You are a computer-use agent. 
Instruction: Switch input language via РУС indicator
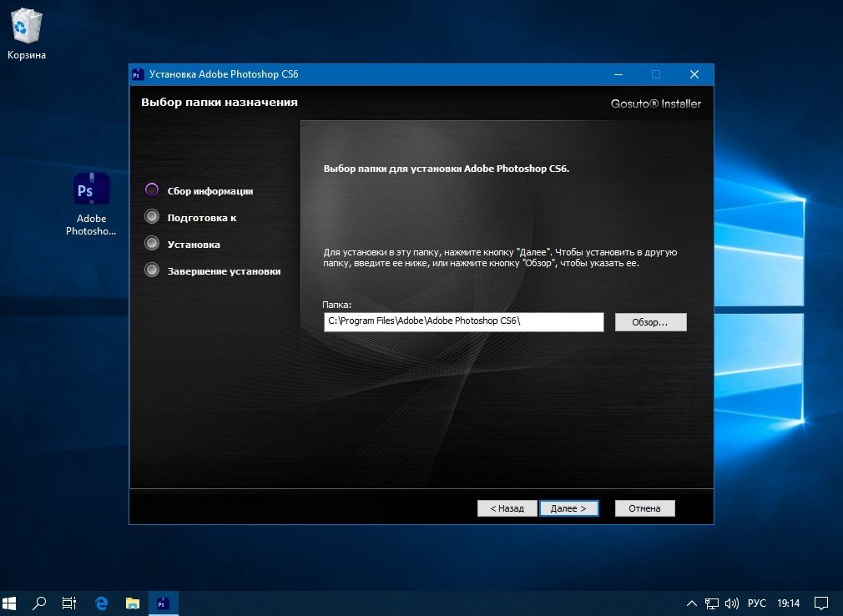(x=756, y=603)
